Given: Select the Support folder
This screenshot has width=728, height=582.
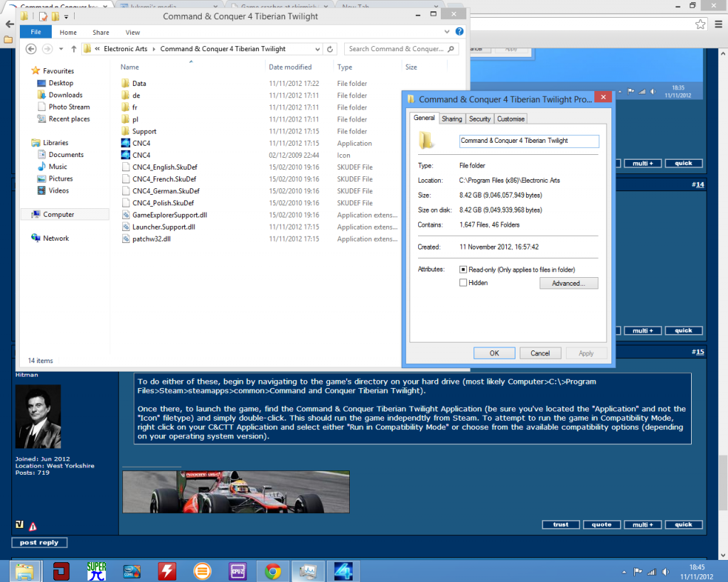Looking at the screenshot, I should [144, 131].
